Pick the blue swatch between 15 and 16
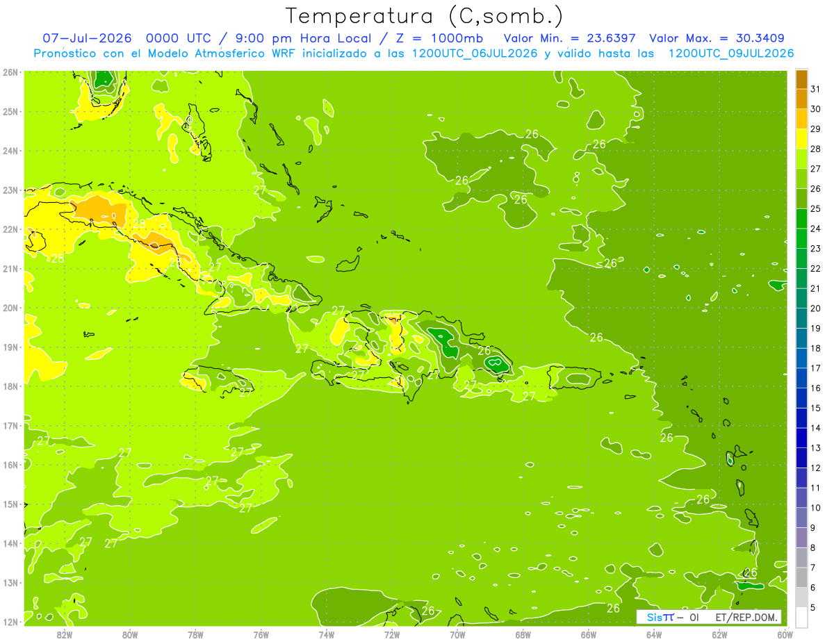The width and height of the screenshot is (834, 644). [x=801, y=398]
